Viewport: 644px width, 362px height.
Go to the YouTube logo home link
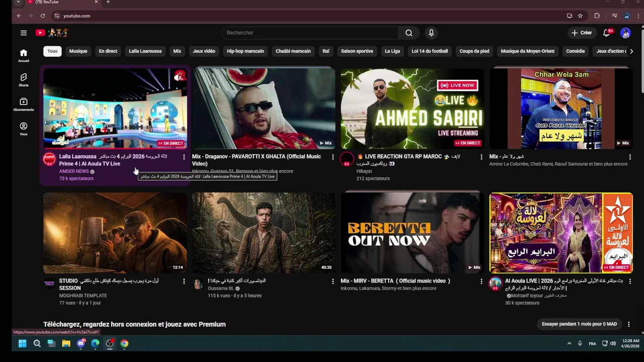51,33
